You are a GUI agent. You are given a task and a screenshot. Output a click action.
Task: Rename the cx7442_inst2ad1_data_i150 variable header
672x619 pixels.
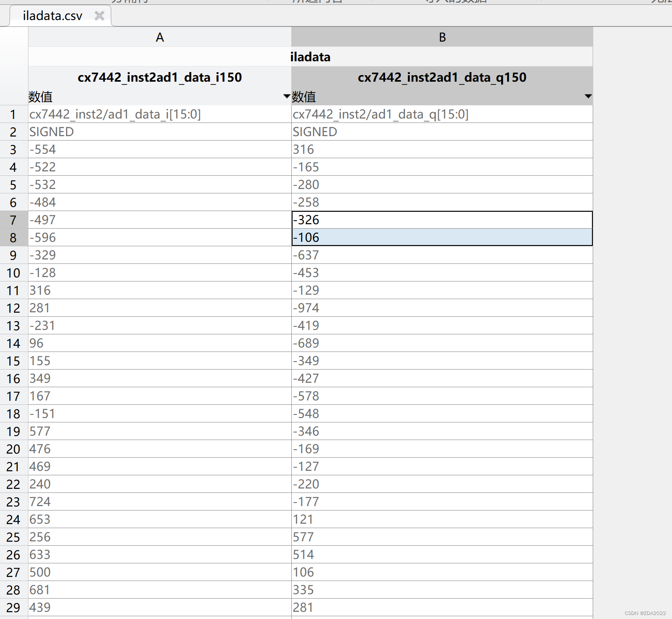(x=159, y=77)
